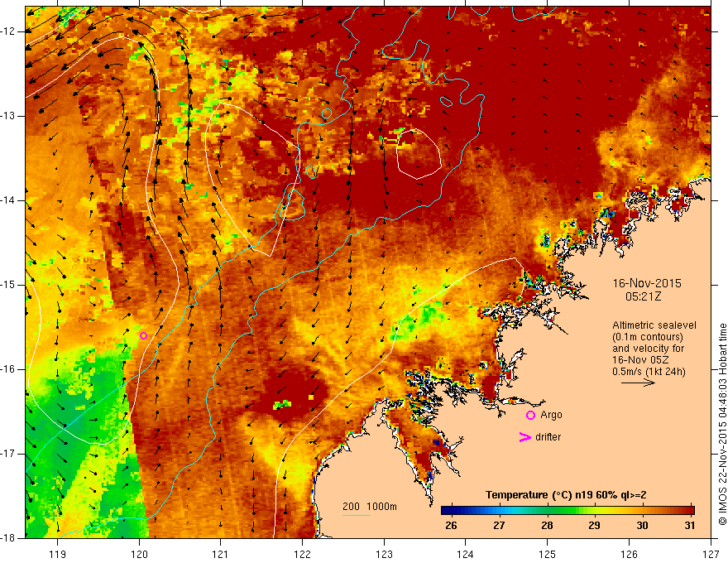Screen dimensions: 728x563
Task: Click the color bar value '29'
Action: pyautogui.click(x=594, y=526)
